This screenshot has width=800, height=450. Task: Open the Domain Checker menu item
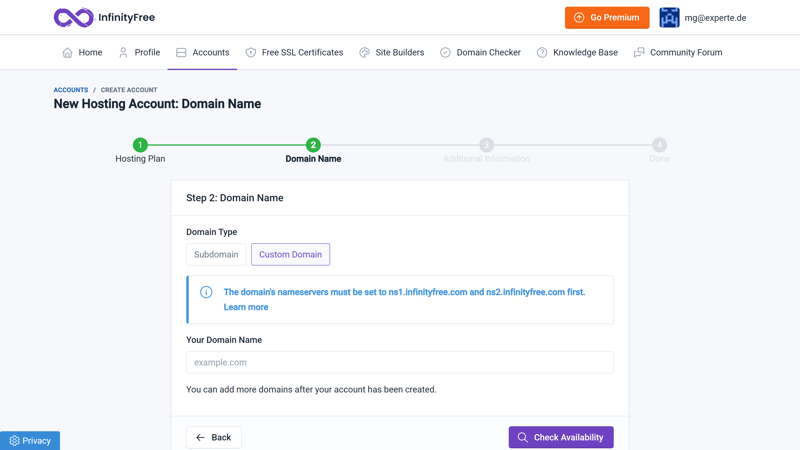pos(480,53)
